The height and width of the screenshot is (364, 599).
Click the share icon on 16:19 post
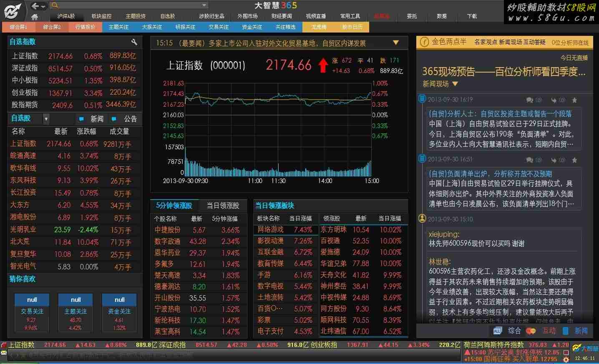(554, 100)
